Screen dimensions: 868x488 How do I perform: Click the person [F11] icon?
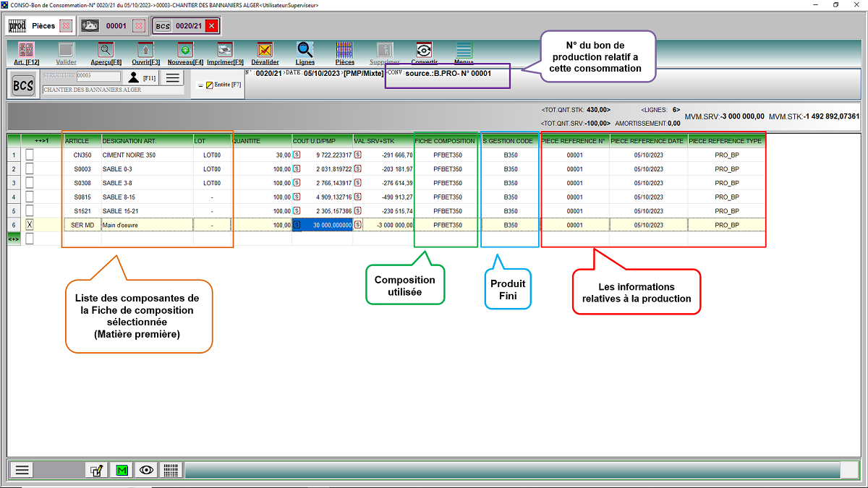pyautogui.click(x=133, y=77)
